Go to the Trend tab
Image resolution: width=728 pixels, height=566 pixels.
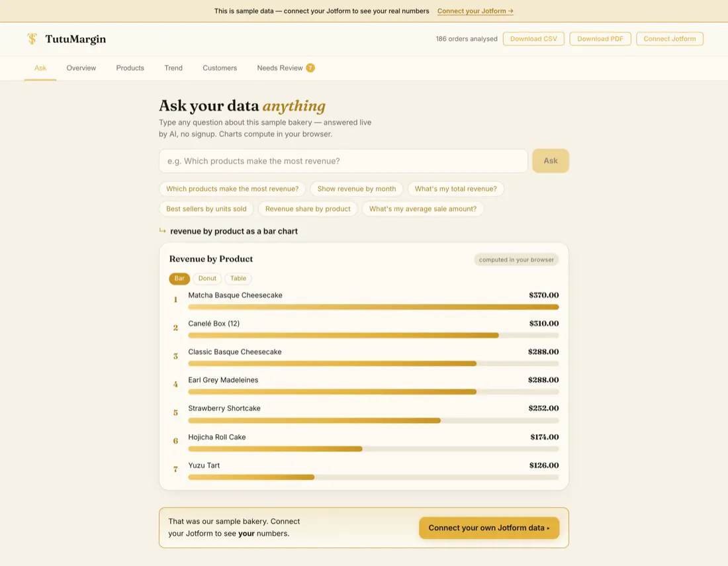coord(173,68)
